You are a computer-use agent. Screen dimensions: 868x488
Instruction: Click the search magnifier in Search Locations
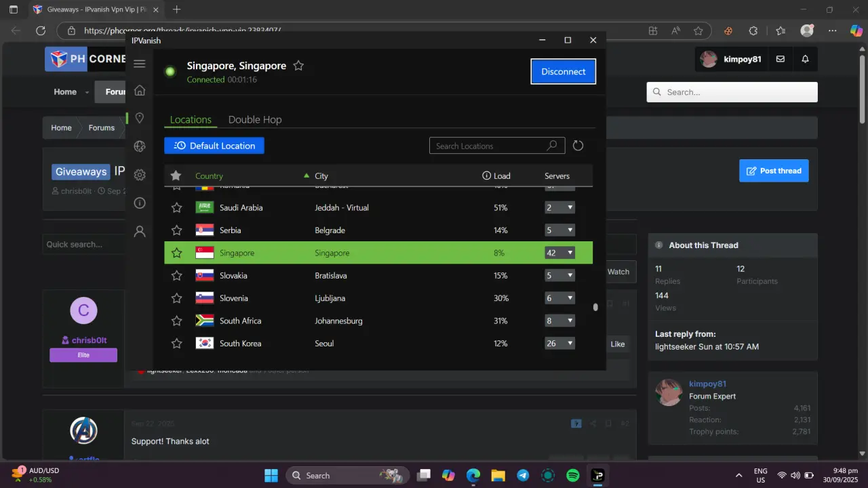click(x=552, y=146)
